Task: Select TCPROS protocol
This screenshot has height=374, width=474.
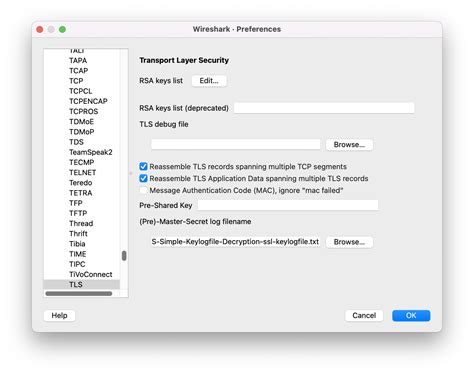Action: 84,111
